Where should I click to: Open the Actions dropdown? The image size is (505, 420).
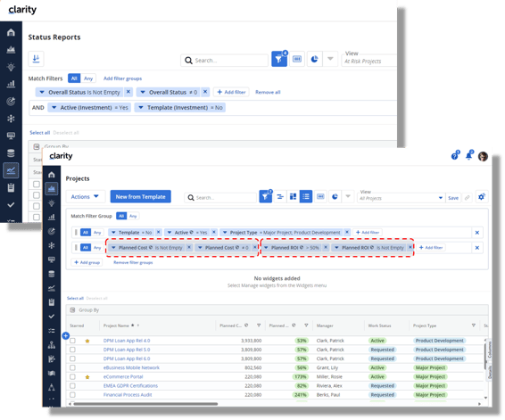click(x=85, y=197)
